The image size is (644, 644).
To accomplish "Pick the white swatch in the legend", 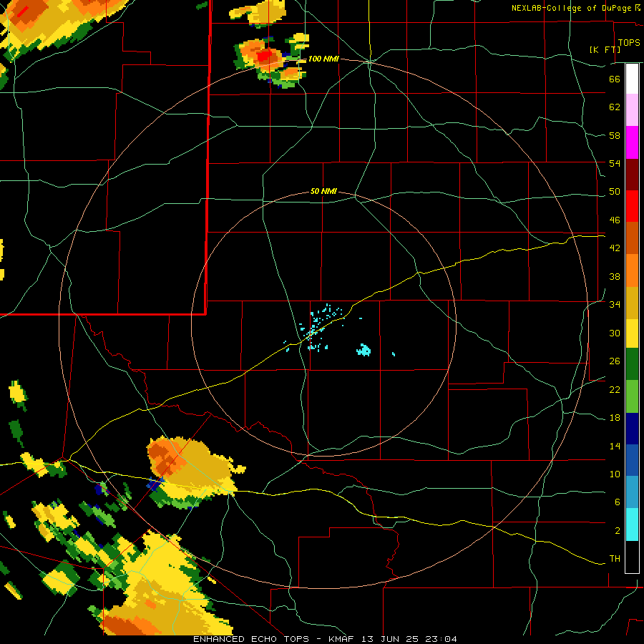I will (632, 79).
